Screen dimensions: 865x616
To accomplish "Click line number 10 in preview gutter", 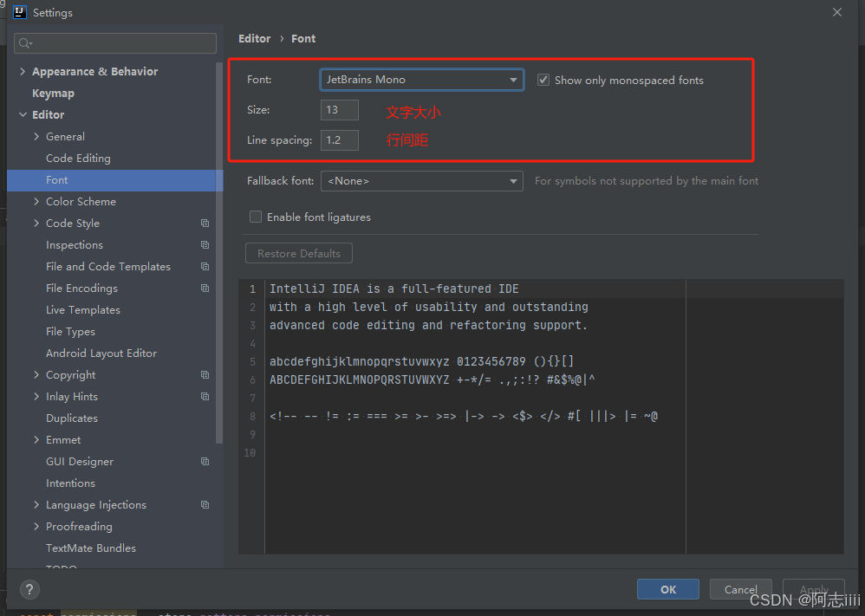I will click(250, 453).
